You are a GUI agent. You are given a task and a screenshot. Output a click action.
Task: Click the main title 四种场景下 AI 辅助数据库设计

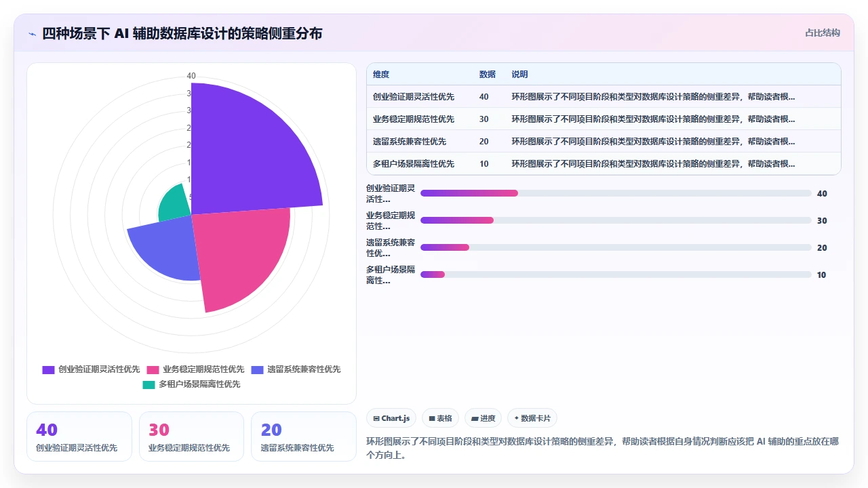[x=182, y=33]
